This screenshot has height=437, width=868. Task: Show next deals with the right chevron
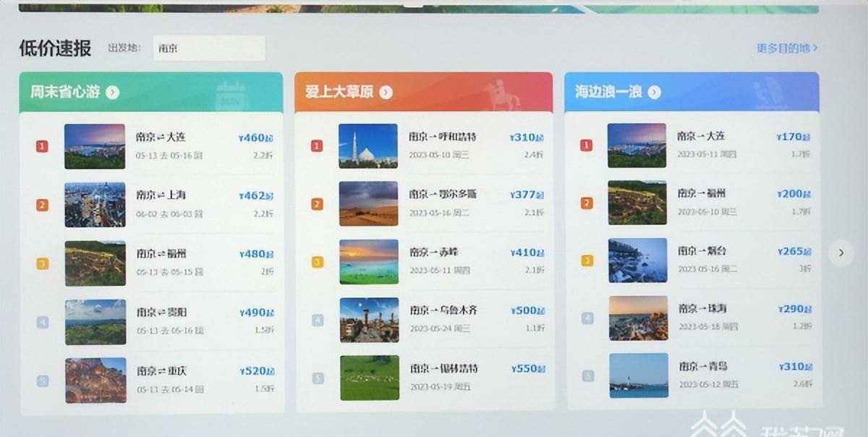click(x=841, y=253)
